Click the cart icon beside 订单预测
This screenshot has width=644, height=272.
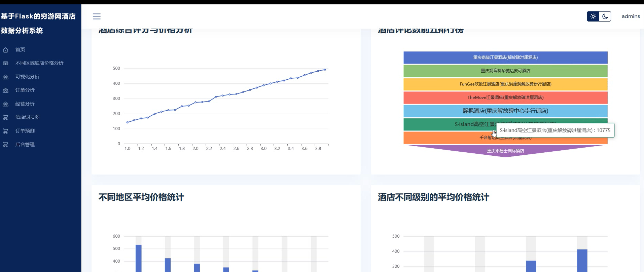(x=5, y=131)
